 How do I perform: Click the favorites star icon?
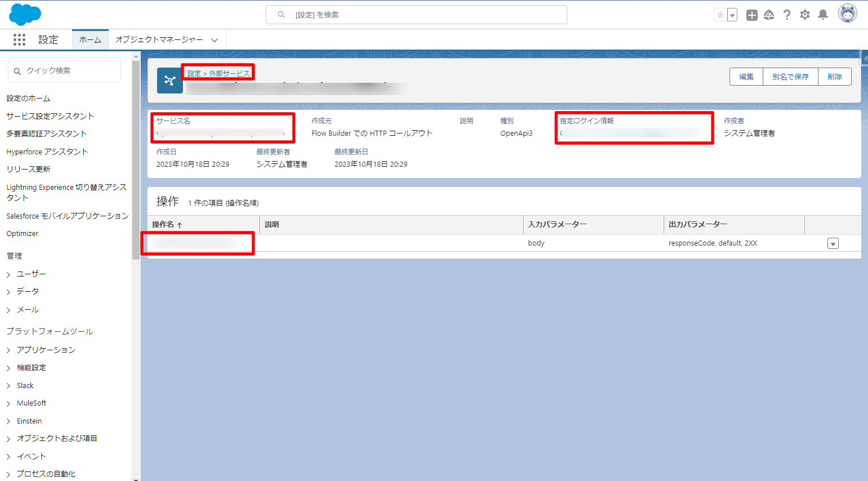pos(720,15)
